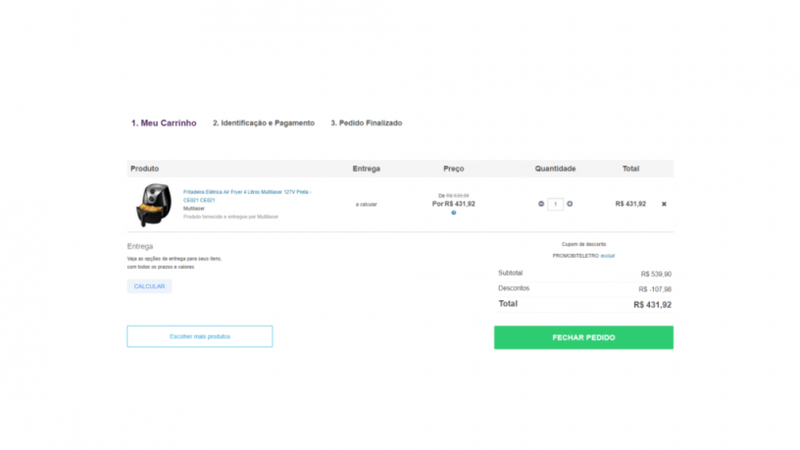Remove the Air Fryer from cart
This screenshot has height=450, width=800.
pos(664,204)
